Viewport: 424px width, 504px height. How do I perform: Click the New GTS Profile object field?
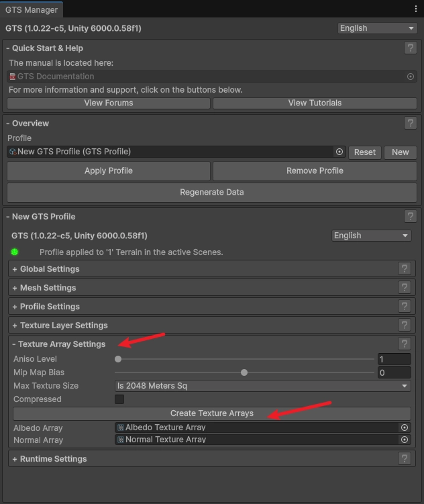pos(176,152)
